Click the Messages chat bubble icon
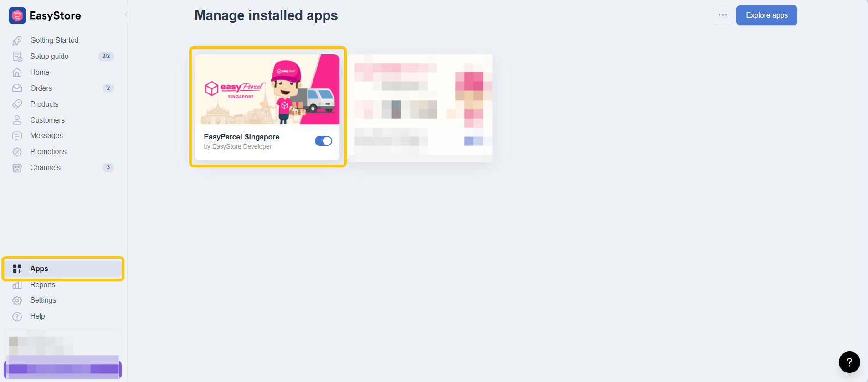 (x=17, y=136)
